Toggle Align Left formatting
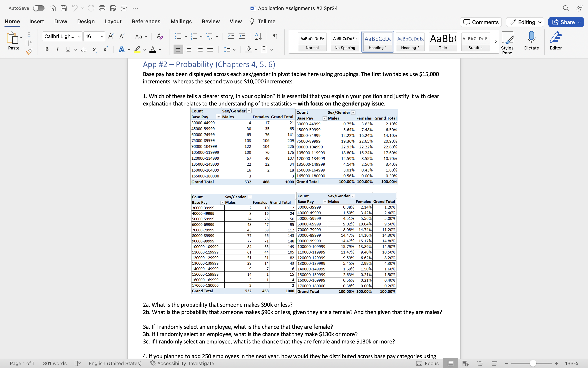The width and height of the screenshot is (588, 368). point(178,50)
